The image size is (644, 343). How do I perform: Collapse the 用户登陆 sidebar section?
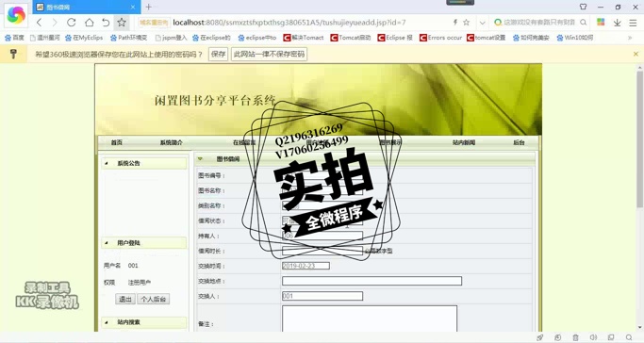[107, 243]
